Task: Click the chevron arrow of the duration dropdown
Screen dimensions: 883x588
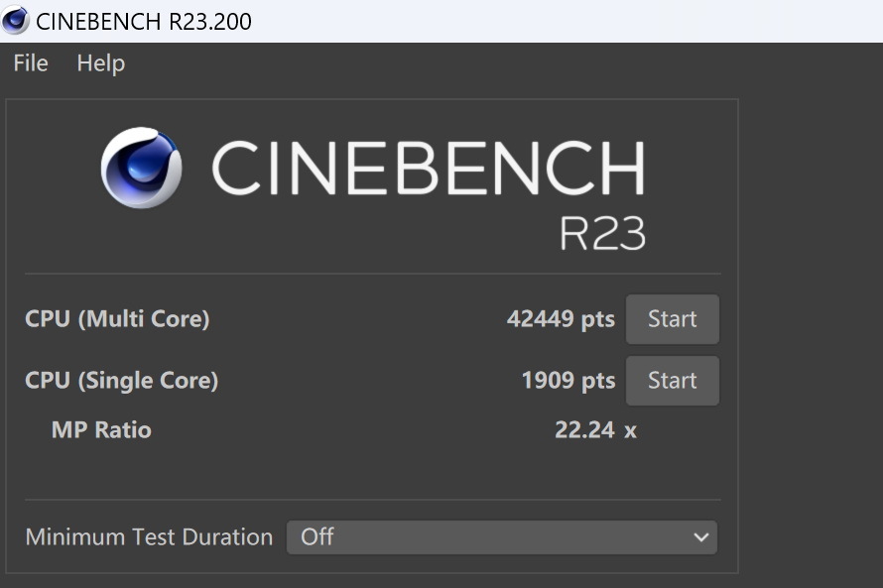Action: click(x=701, y=537)
